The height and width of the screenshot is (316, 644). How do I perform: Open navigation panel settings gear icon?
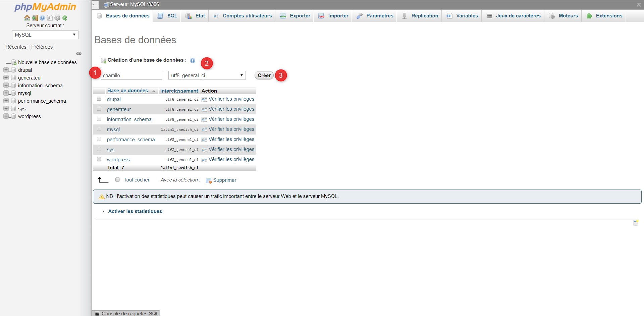click(x=57, y=18)
